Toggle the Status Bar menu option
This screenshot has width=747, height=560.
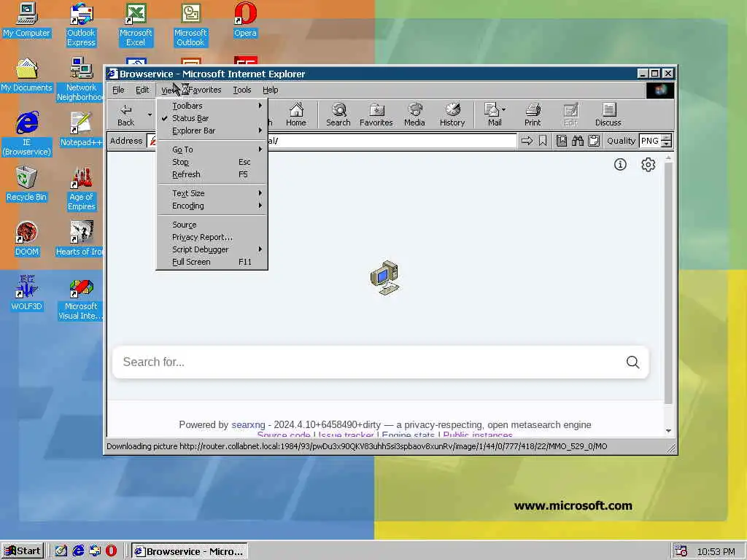click(x=212, y=118)
